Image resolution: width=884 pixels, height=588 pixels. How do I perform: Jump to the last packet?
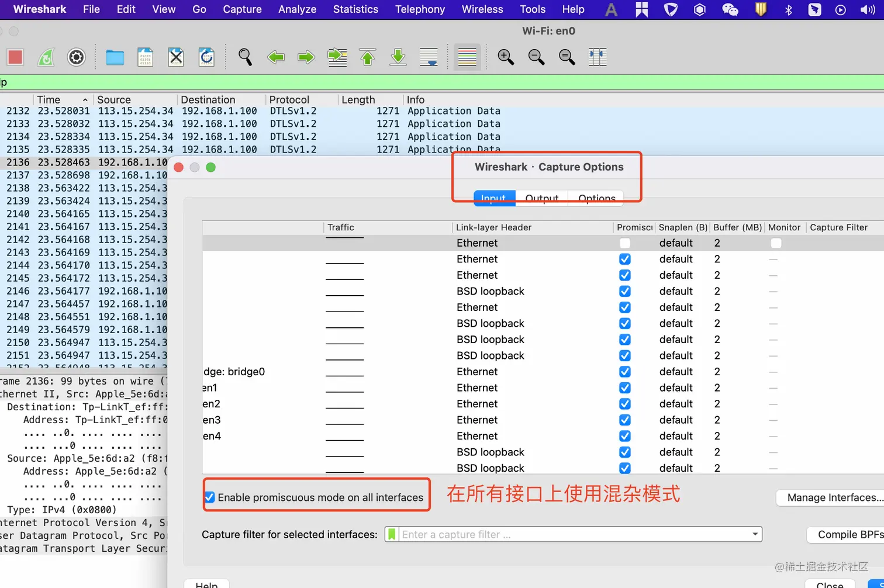click(x=398, y=57)
